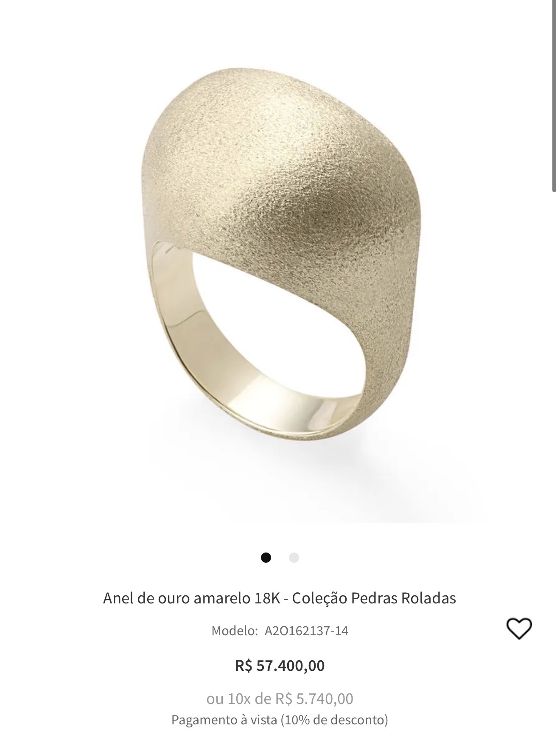Click the 'Modelo:' label
Screen dimensions: 560x746
pos(235,631)
